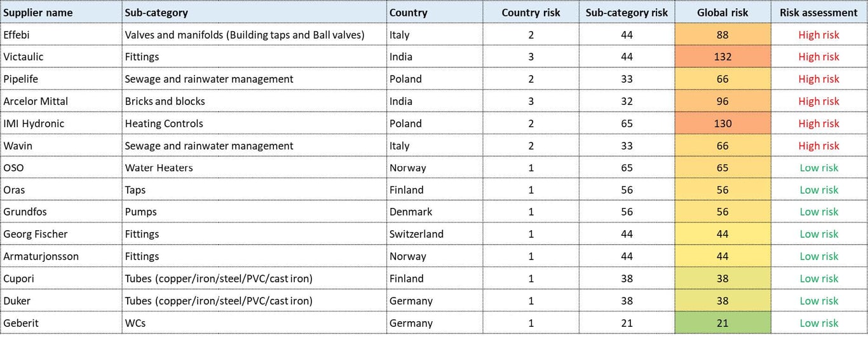Select the "Bricks and blocks" cell
868x337 pixels.
pos(165,101)
